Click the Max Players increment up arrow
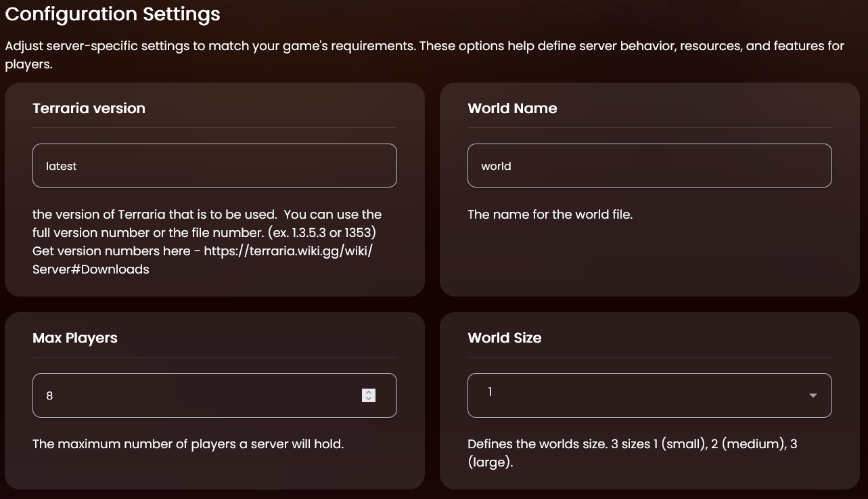 coord(369,392)
